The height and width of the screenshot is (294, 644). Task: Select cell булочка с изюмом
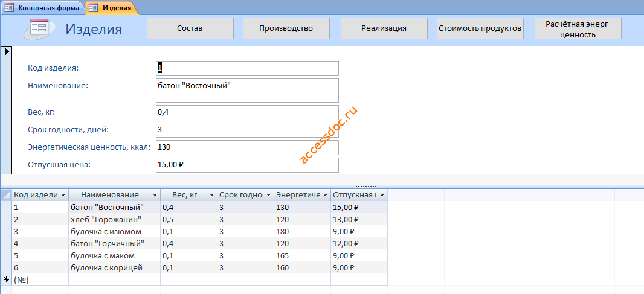pos(114,231)
